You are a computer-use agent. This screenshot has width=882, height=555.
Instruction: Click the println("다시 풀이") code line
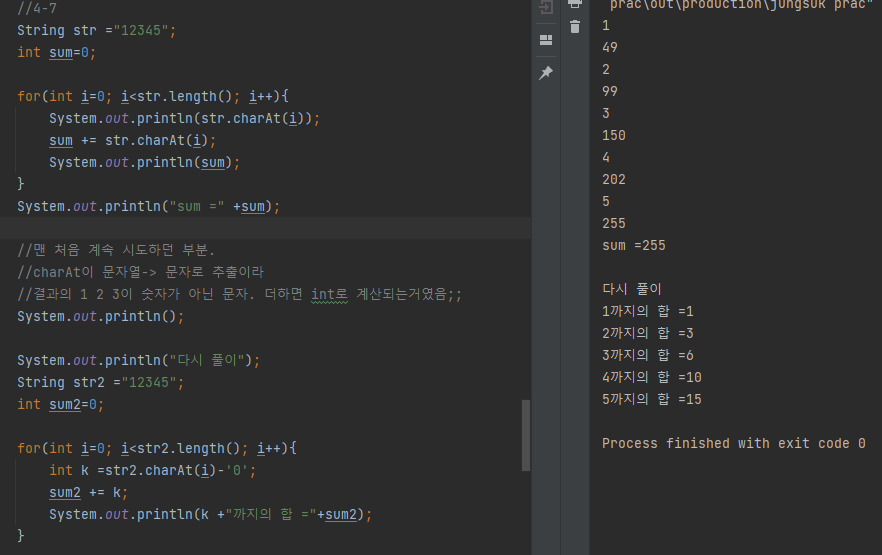(x=138, y=360)
